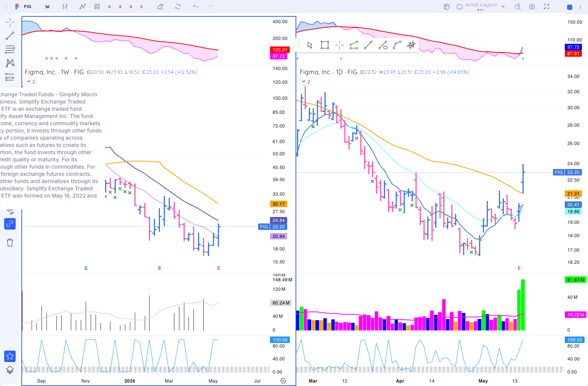Click the replay/refresh arrows icon
This screenshot has height=386, width=588.
click(x=178, y=6)
